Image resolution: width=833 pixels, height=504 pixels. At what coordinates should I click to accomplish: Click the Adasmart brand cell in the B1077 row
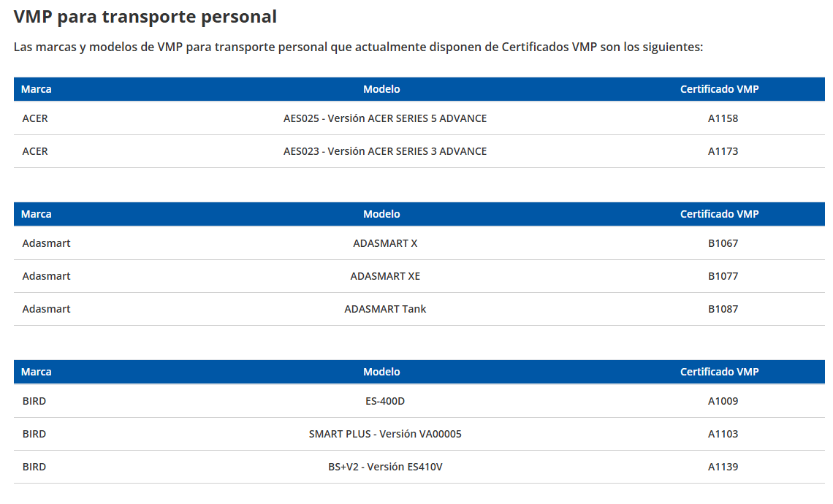click(x=46, y=276)
